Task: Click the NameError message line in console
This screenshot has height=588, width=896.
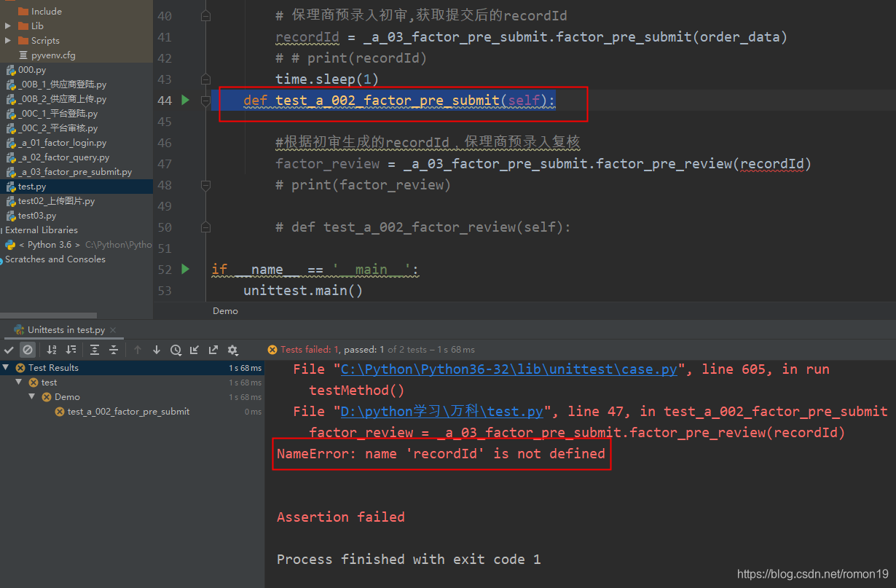Action: 441,454
